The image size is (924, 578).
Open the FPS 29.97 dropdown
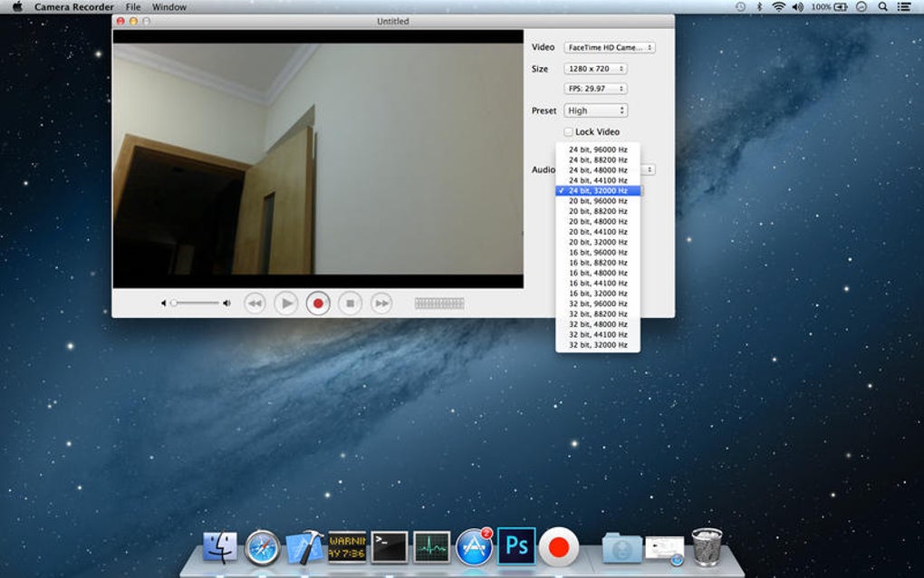(594, 89)
